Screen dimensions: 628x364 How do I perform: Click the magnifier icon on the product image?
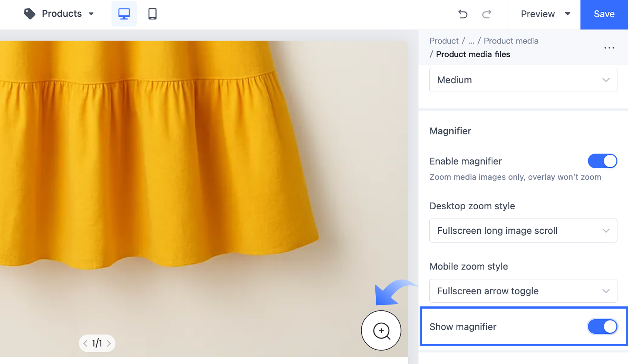coord(381,330)
